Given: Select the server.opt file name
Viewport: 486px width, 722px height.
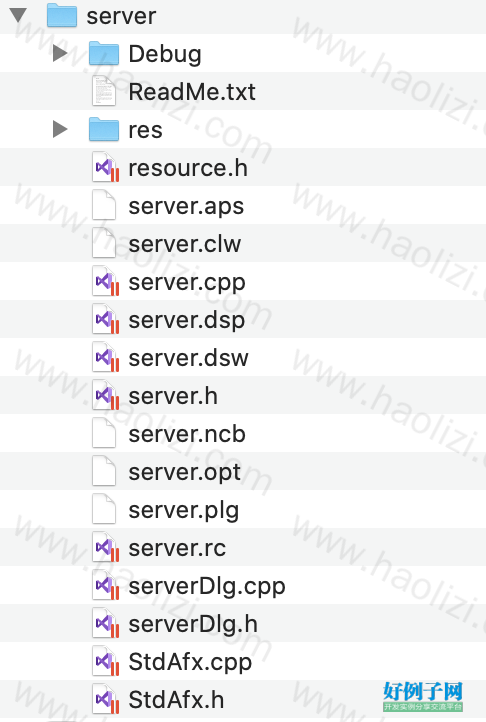Looking at the screenshot, I should pos(184,473).
